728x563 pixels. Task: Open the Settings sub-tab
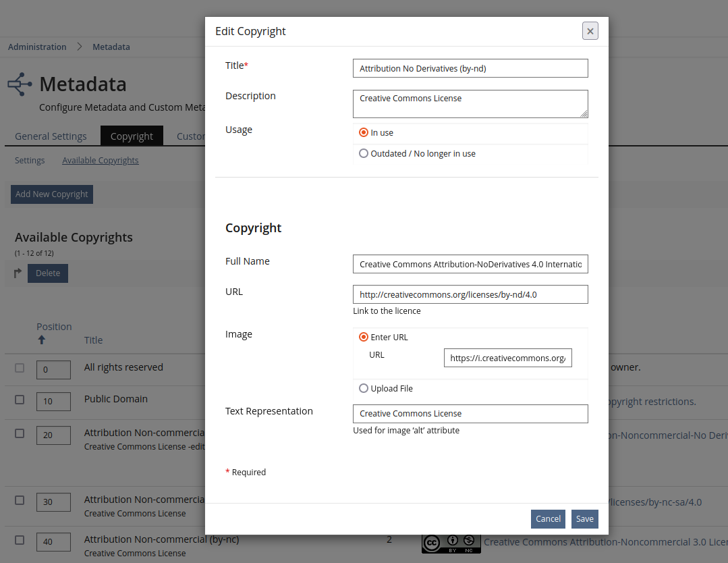pos(30,160)
